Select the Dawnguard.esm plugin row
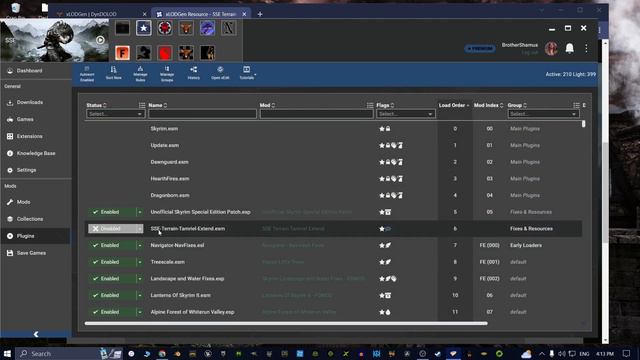Screen dimensions: 640x360 click(x=333, y=162)
